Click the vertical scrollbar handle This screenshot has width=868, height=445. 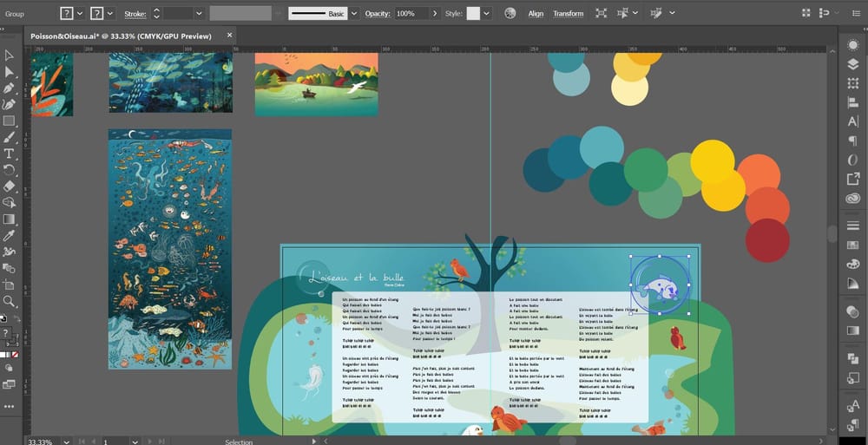pos(832,233)
